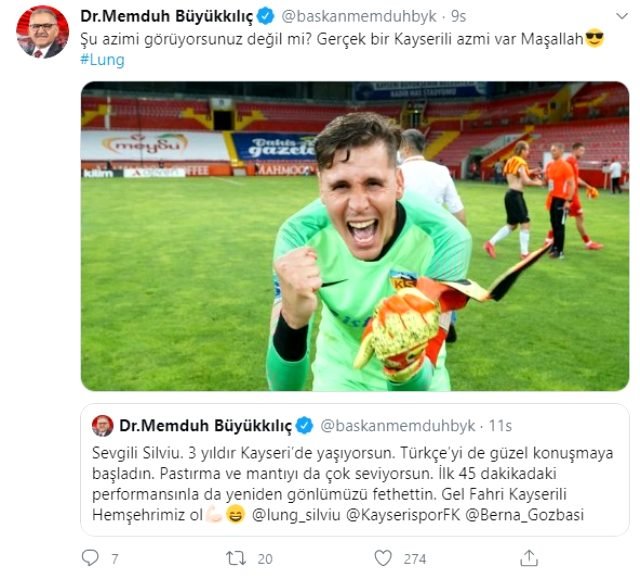Click the @KayserisporFK mention
The image size is (640, 578).
(x=403, y=515)
